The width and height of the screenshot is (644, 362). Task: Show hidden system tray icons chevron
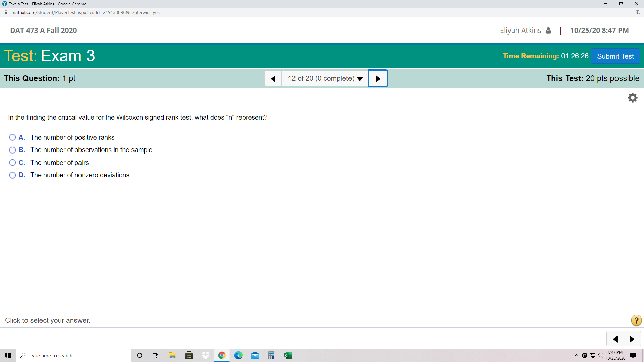click(576, 355)
